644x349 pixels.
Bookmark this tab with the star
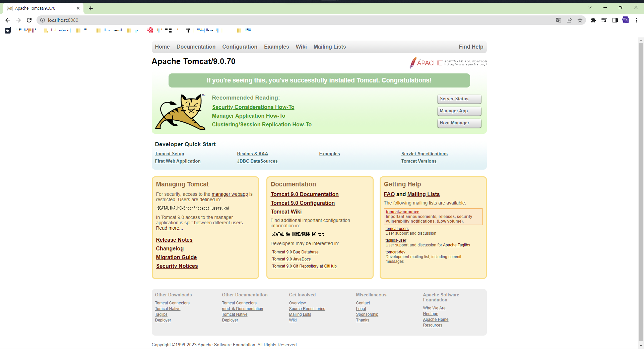pyautogui.click(x=580, y=20)
